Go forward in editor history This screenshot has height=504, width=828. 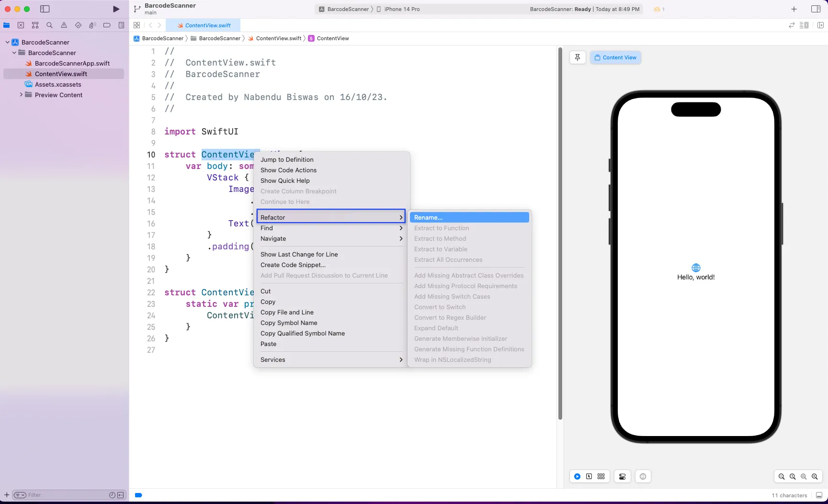coord(159,25)
